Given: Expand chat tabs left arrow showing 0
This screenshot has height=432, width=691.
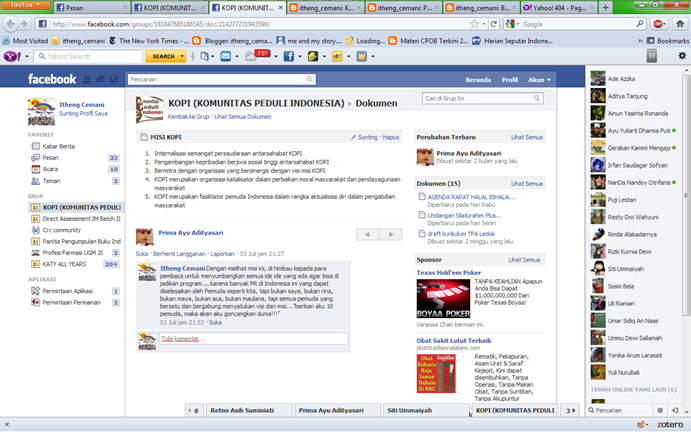Looking at the screenshot, I should point(193,410).
